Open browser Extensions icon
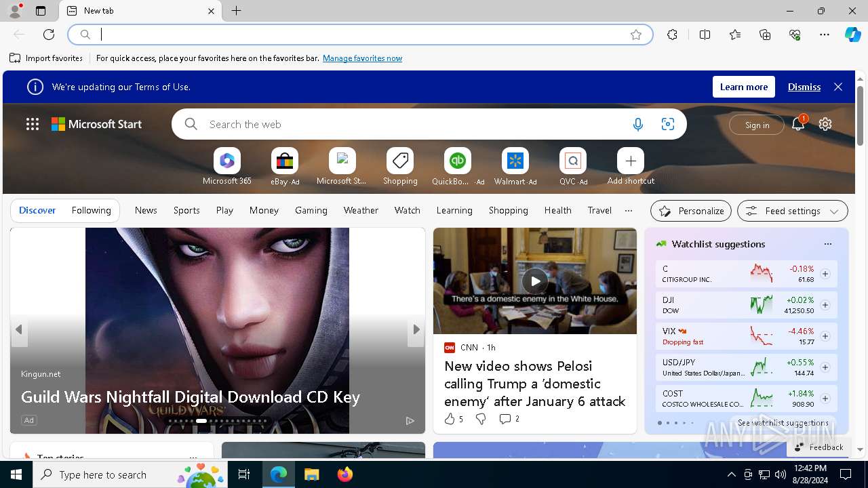The image size is (868, 488). coord(672,35)
